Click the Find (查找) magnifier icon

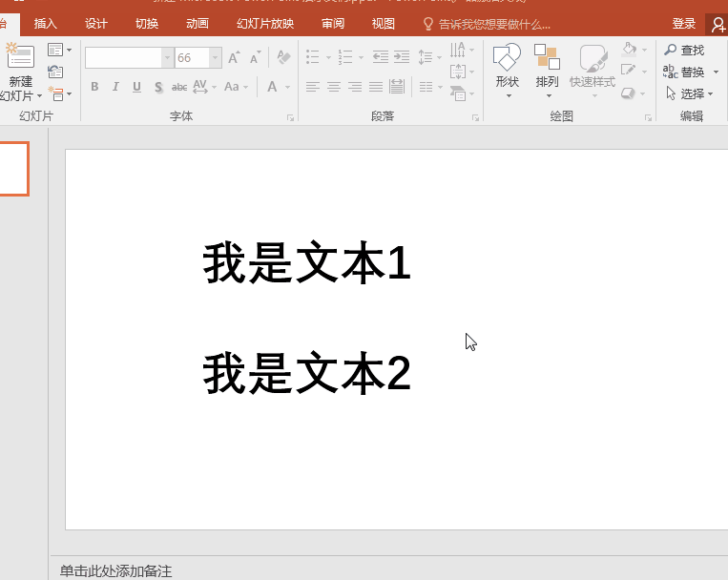(x=671, y=51)
